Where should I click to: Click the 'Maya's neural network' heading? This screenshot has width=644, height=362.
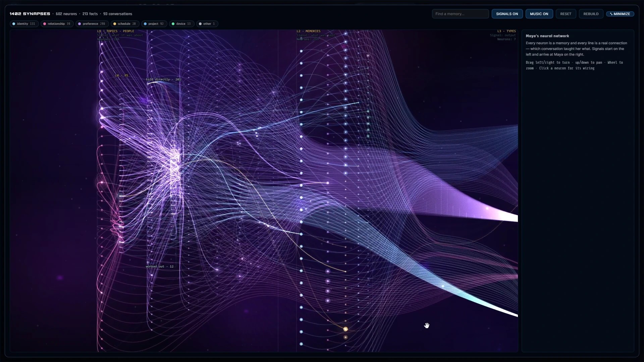pyautogui.click(x=547, y=36)
